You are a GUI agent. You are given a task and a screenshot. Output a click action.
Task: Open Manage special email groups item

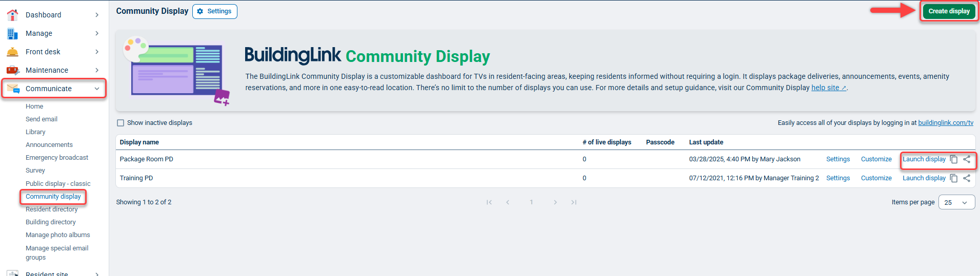point(57,253)
